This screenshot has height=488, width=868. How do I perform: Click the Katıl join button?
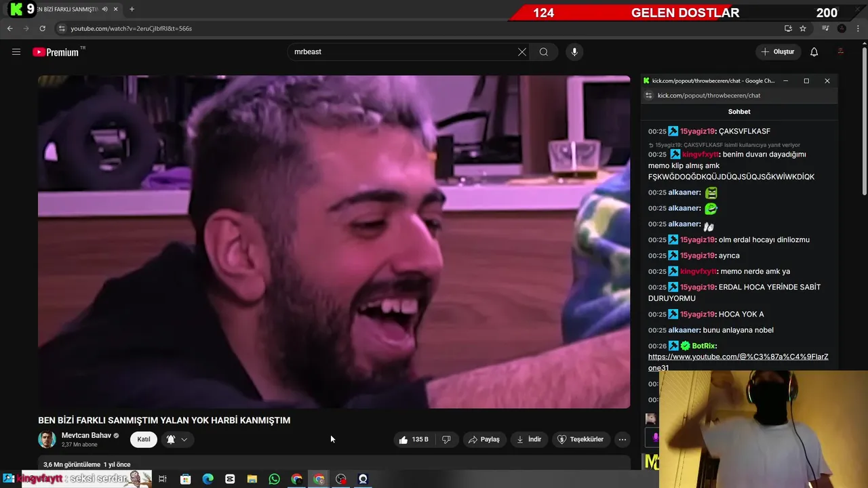pos(144,439)
